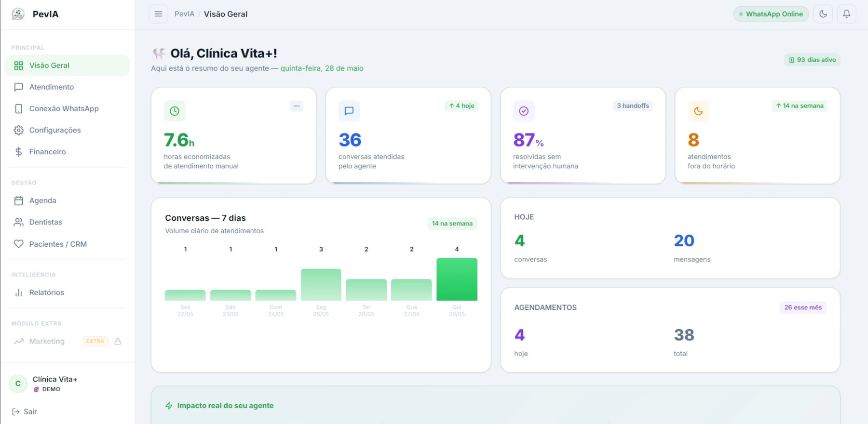The image size is (868, 424).
Task: Open Financeiro in the sidebar
Action: tap(68, 152)
